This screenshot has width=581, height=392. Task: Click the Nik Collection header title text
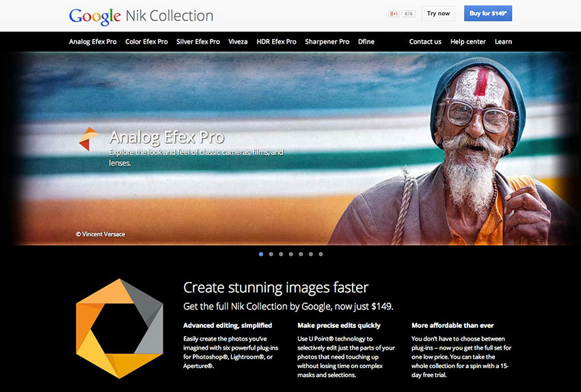point(170,16)
